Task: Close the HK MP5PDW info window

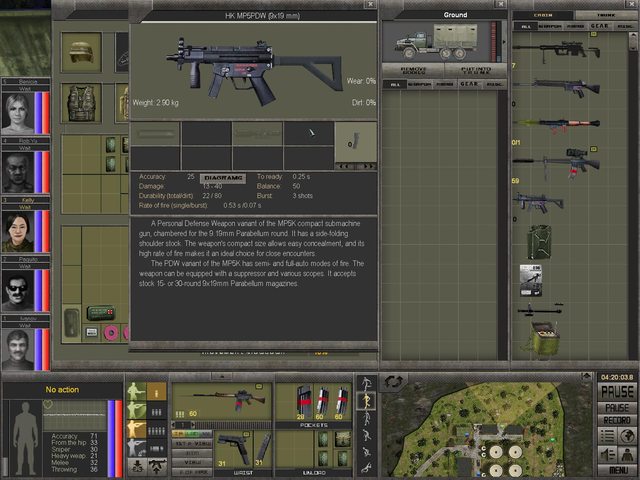Action: click(x=370, y=4)
